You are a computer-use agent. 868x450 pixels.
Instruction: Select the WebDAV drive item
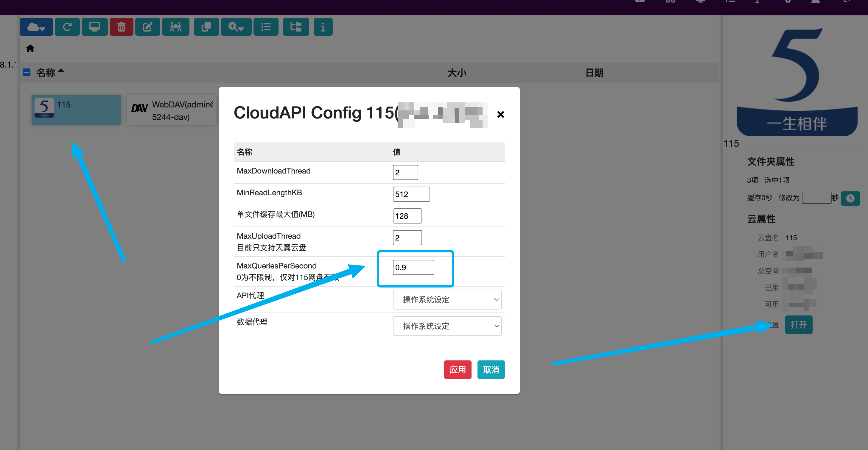pos(172,110)
